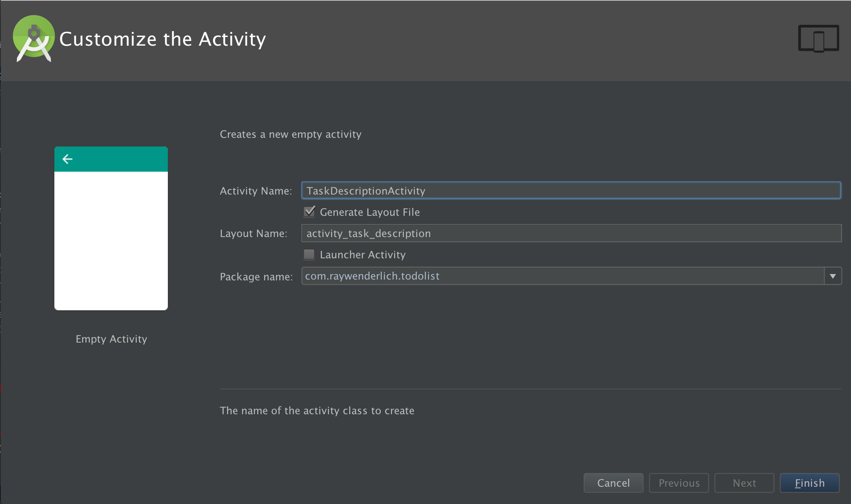Viewport: 851px width, 504px height.
Task: Click 'Creates a new empty activity' text
Action: click(290, 134)
